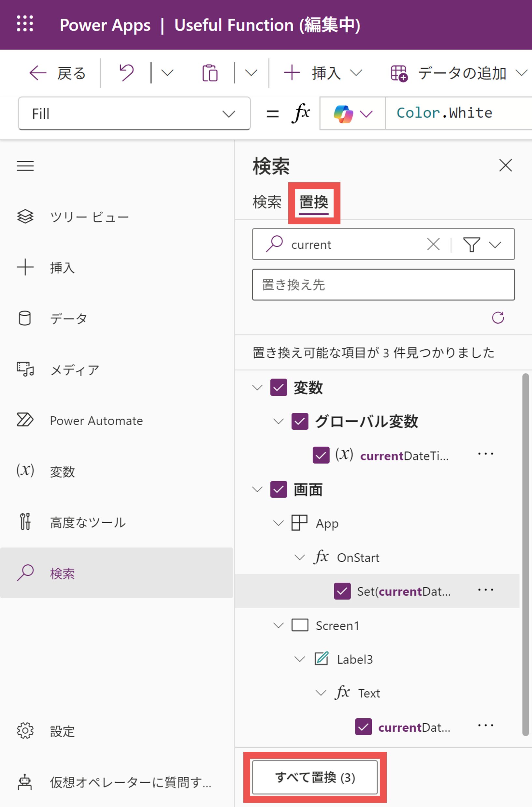532x807 pixels.
Task: Open the Copilot icon in formula bar
Action: coord(343,114)
